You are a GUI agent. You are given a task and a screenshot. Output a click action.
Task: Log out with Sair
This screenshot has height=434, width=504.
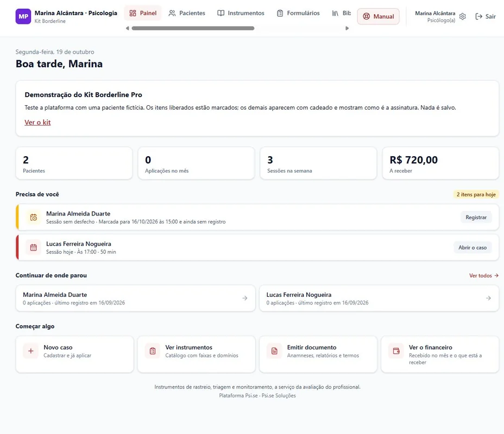(x=486, y=16)
